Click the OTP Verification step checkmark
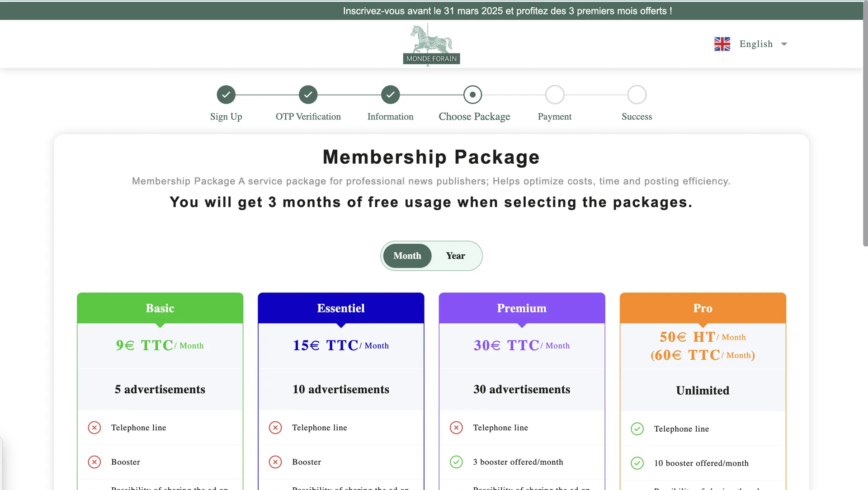Image resolution: width=868 pixels, height=490 pixels. click(308, 95)
